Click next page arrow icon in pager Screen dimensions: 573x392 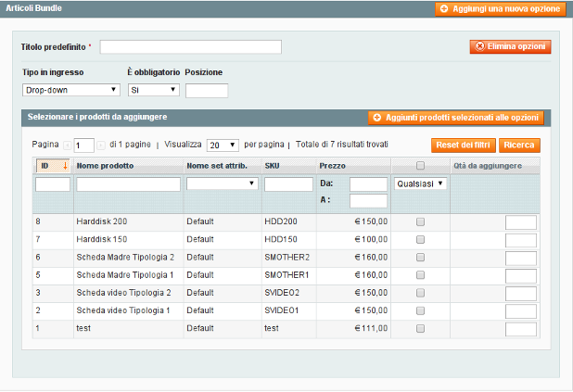[x=101, y=145]
